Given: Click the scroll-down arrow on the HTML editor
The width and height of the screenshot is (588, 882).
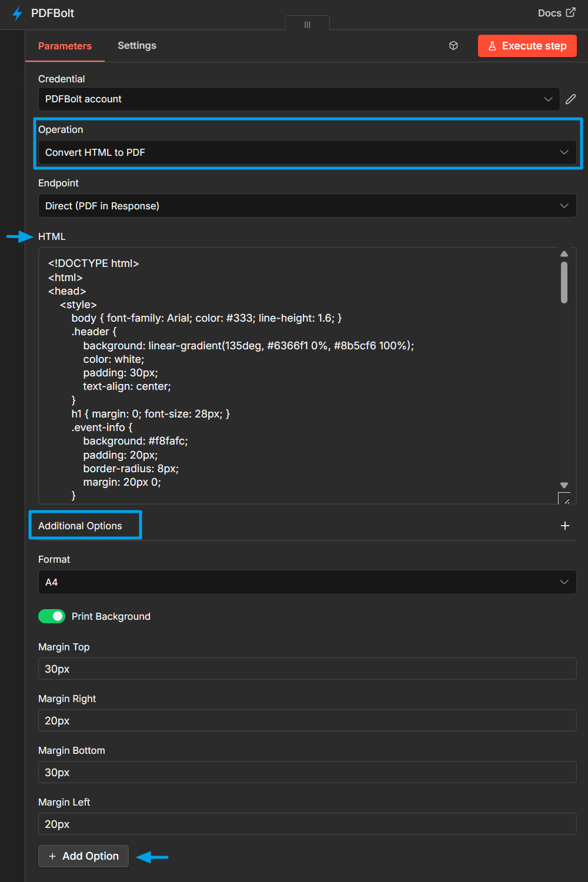Looking at the screenshot, I should tap(564, 486).
